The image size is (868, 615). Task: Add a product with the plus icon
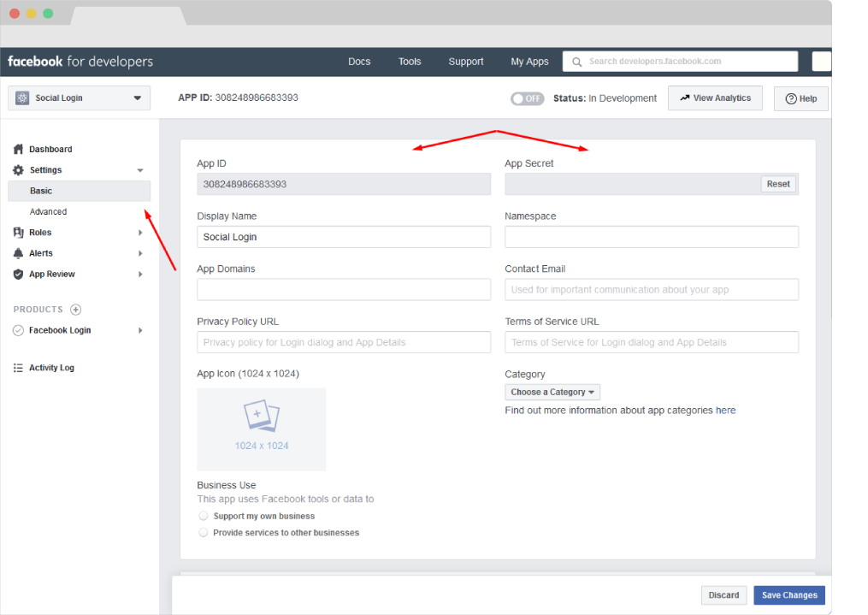click(75, 310)
